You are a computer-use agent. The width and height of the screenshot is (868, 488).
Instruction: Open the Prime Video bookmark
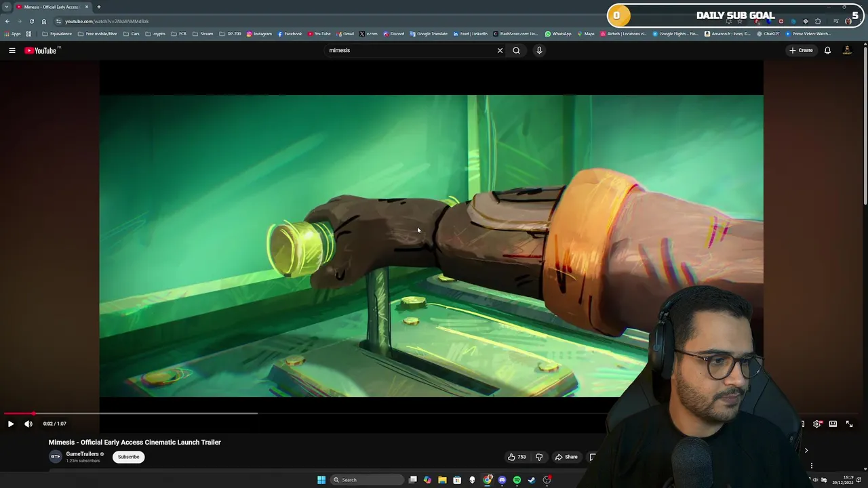tap(809, 34)
